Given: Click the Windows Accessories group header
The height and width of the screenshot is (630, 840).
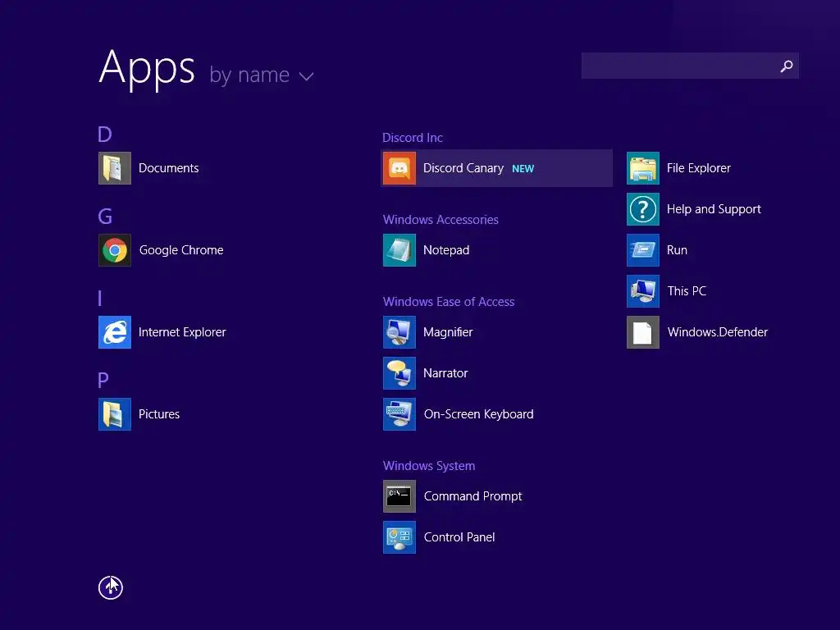Looking at the screenshot, I should click(x=441, y=220).
